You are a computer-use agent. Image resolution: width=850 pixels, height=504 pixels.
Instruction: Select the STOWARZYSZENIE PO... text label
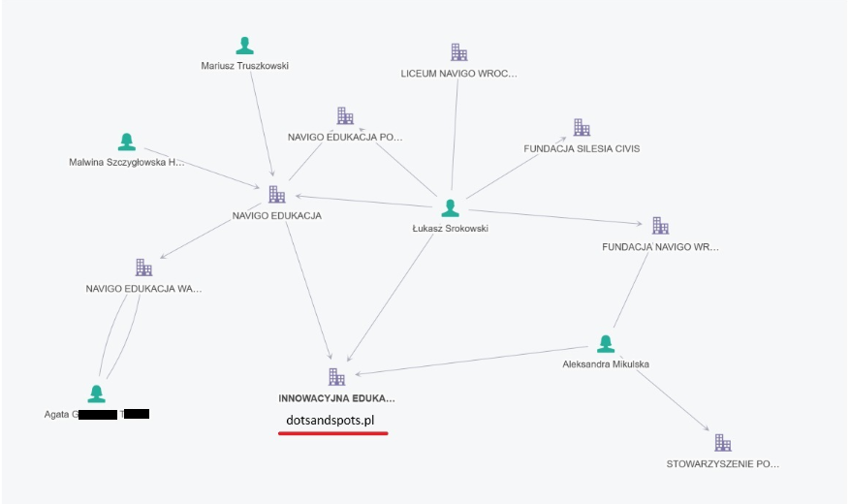[x=723, y=464]
